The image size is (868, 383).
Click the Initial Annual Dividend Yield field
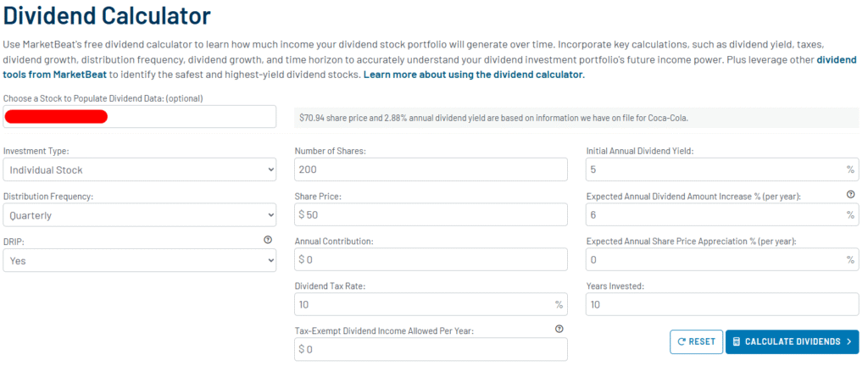pos(722,170)
